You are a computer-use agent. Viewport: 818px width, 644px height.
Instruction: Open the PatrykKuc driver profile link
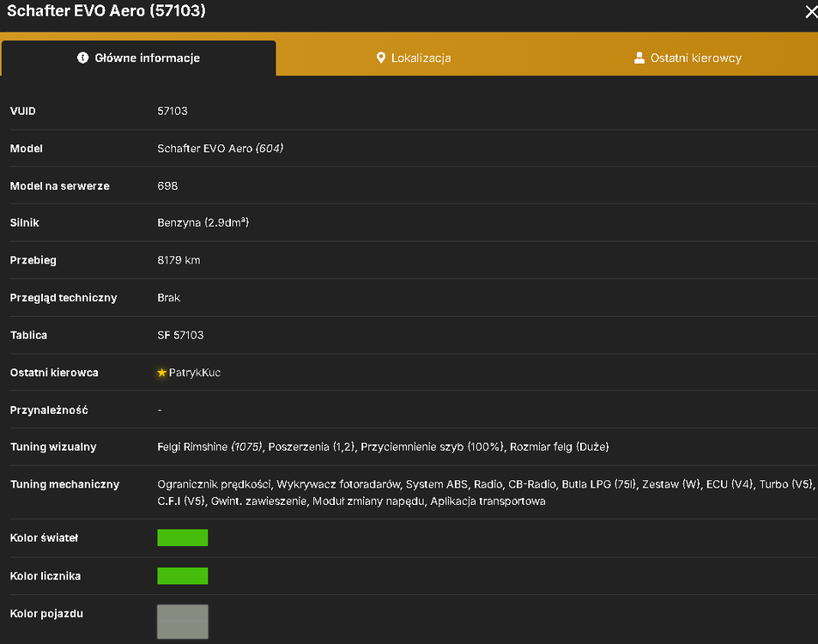[x=195, y=373]
